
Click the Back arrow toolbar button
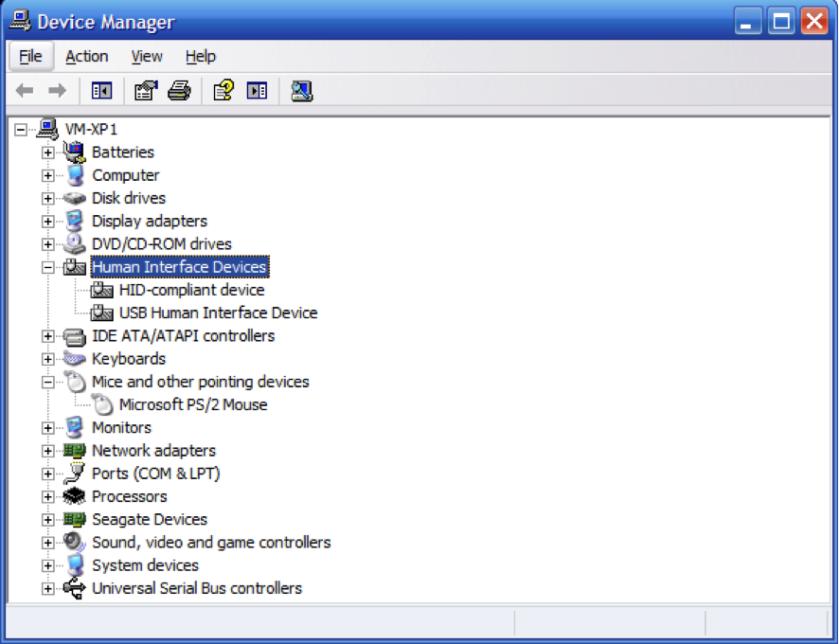pyautogui.click(x=25, y=91)
